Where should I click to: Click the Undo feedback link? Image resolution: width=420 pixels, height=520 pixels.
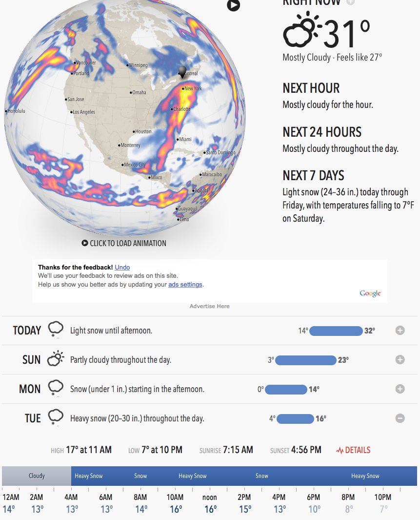coord(122,267)
